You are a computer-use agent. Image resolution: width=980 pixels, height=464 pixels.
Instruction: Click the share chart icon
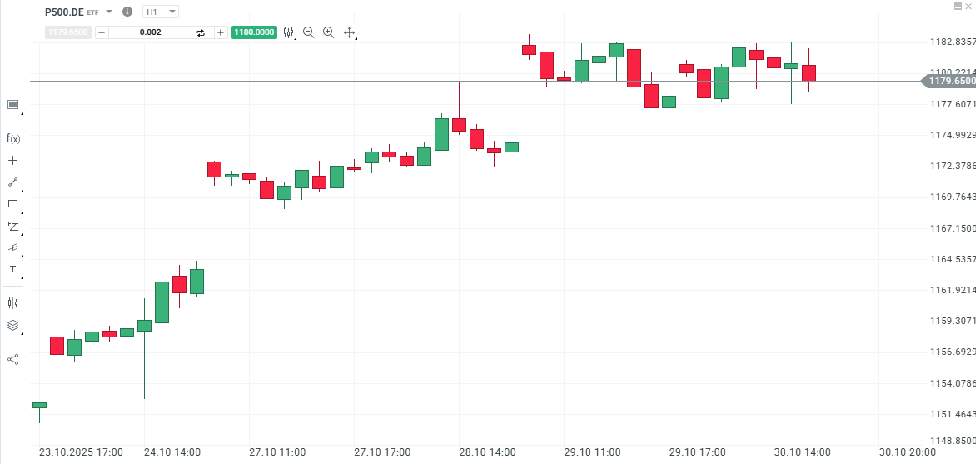[x=12, y=359]
